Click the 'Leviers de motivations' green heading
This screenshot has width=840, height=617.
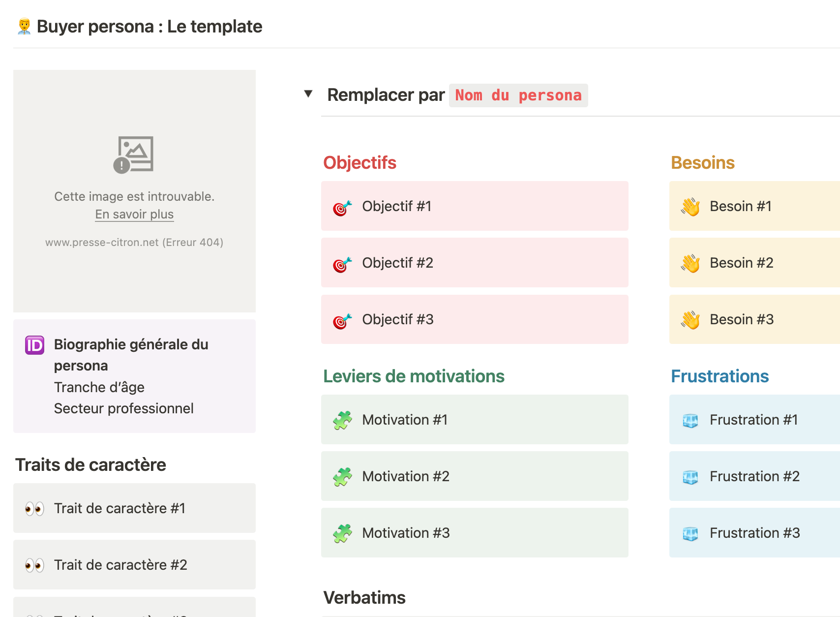[x=414, y=376]
